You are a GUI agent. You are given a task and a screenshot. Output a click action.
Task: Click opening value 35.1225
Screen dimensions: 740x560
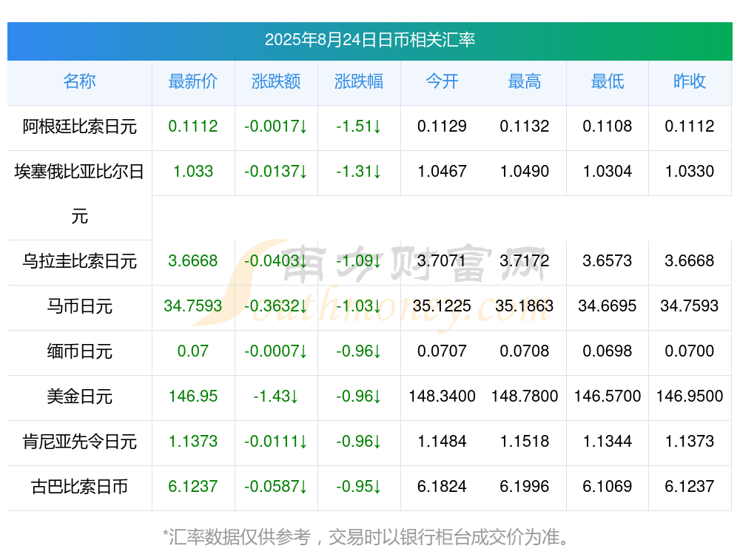click(x=442, y=306)
